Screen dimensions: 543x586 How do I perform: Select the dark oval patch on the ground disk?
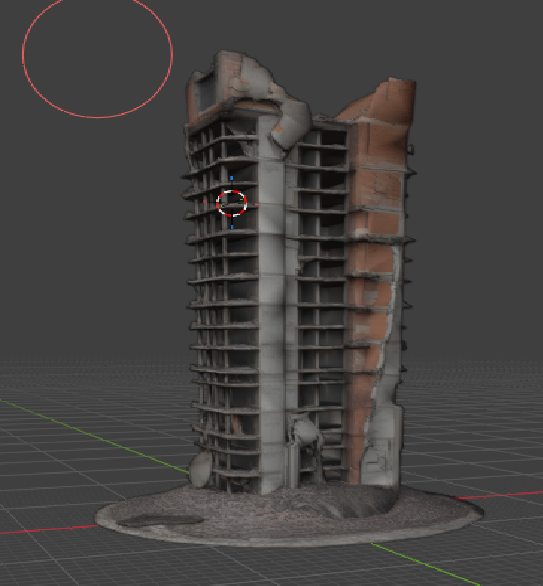(x=160, y=521)
